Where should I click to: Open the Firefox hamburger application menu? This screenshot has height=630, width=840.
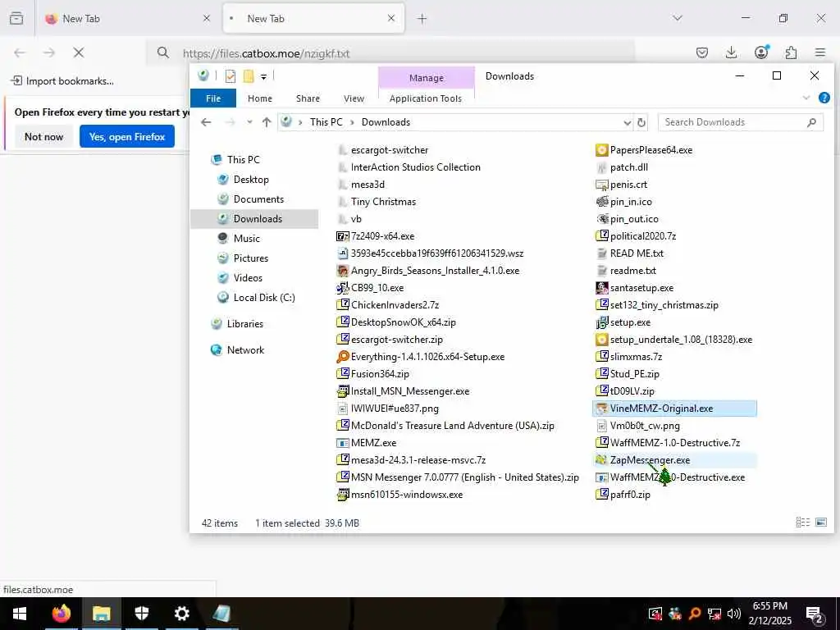pyautogui.click(x=820, y=52)
